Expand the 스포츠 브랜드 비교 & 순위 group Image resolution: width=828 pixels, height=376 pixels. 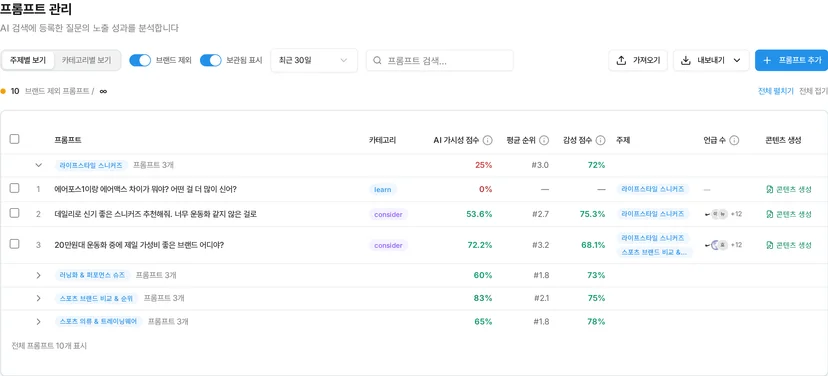[x=38, y=298]
